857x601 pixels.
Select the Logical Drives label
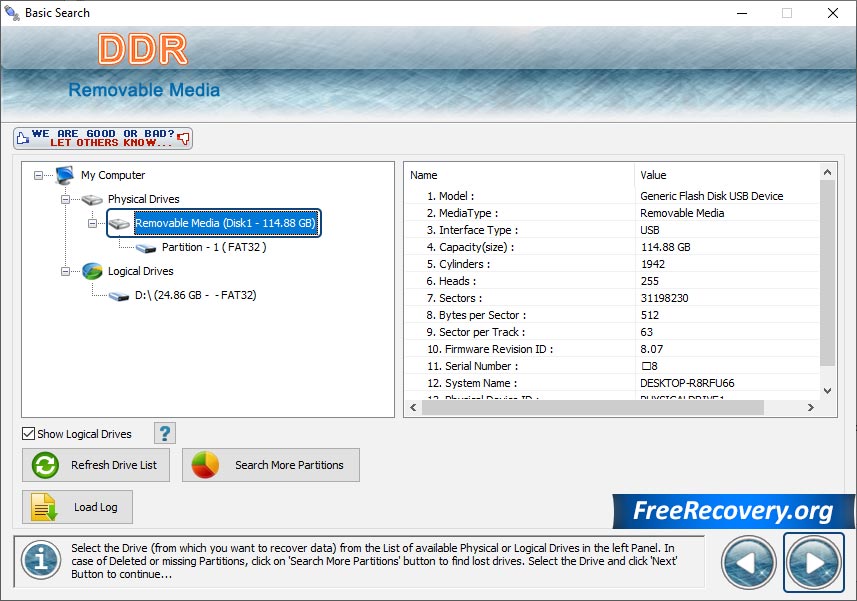pyautogui.click(x=140, y=272)
